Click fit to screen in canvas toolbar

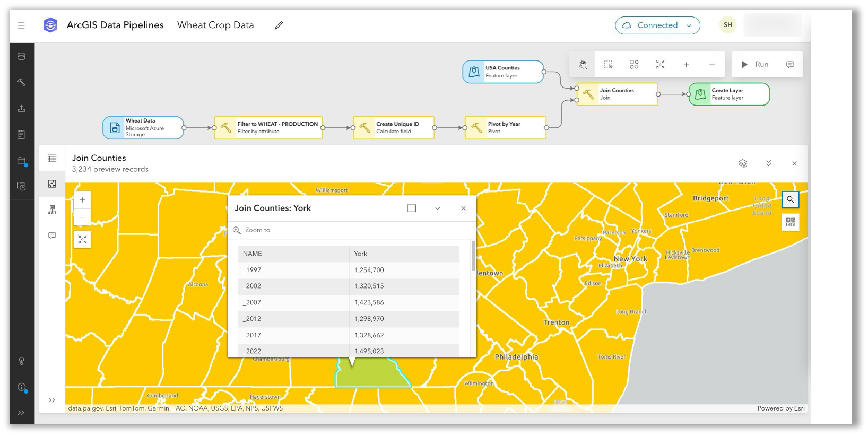[660, 64]
